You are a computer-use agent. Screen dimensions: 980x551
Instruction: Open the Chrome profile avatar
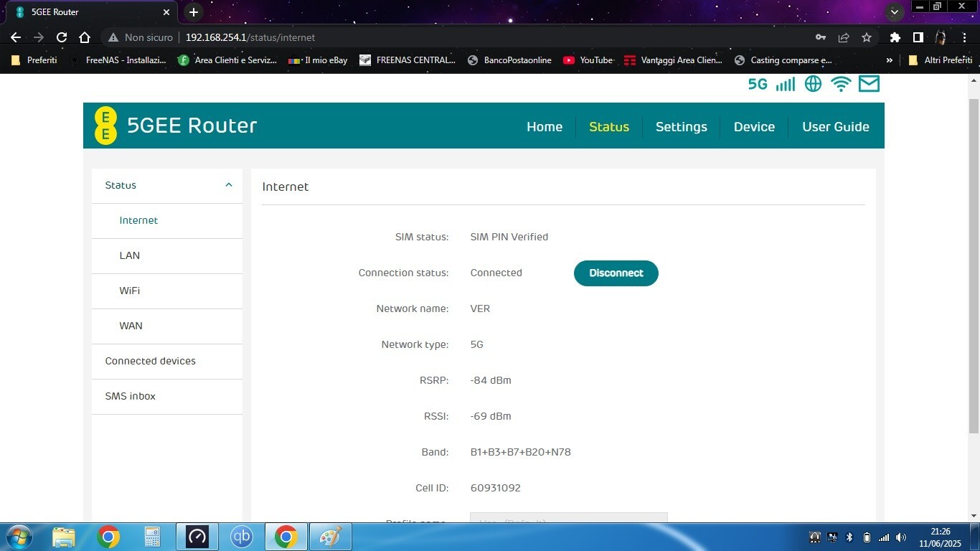coord(941,37)
